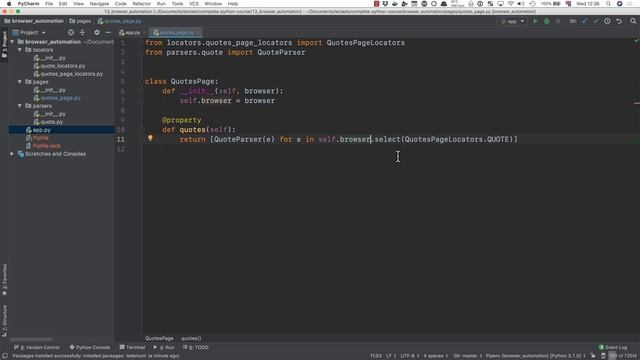The height and width of the screenshot is (360, 640).
Task: Change UTF-8 file encoding in status bar
Action: pyautogui.click(x=409, y=356)
